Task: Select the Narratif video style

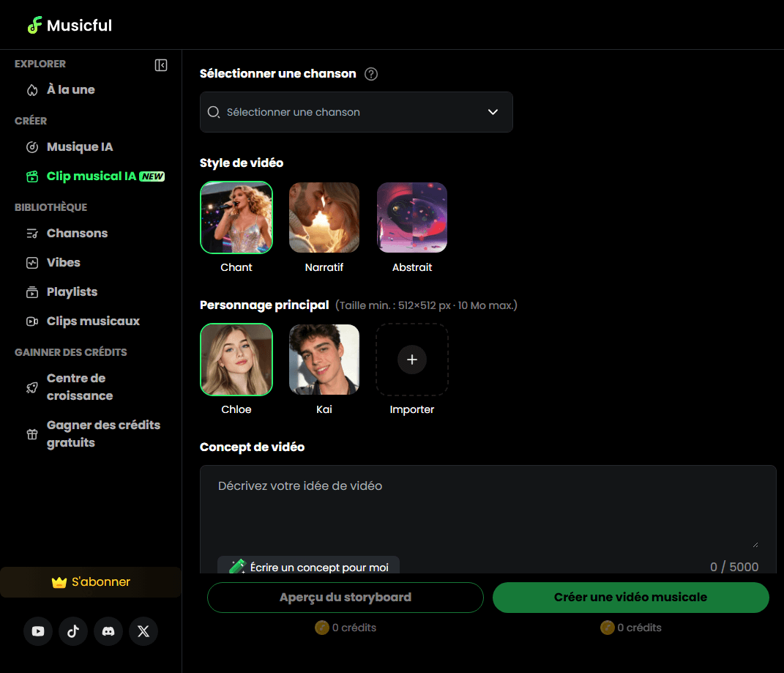Action: 324,217
